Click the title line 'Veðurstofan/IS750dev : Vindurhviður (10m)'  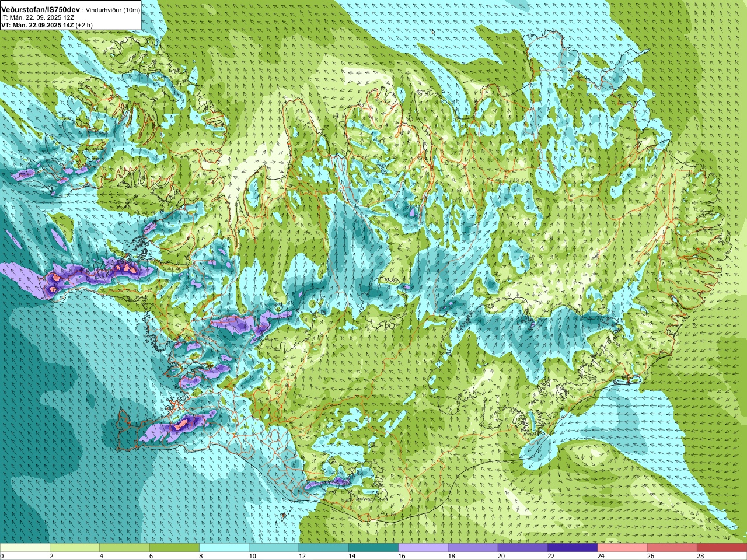point(70,10)
